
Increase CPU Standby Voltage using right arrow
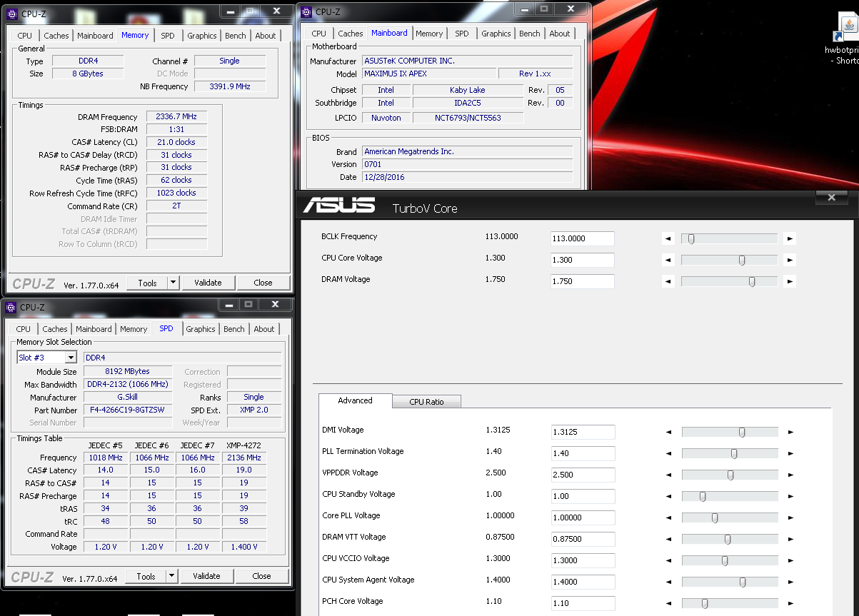tap(790, 496)
